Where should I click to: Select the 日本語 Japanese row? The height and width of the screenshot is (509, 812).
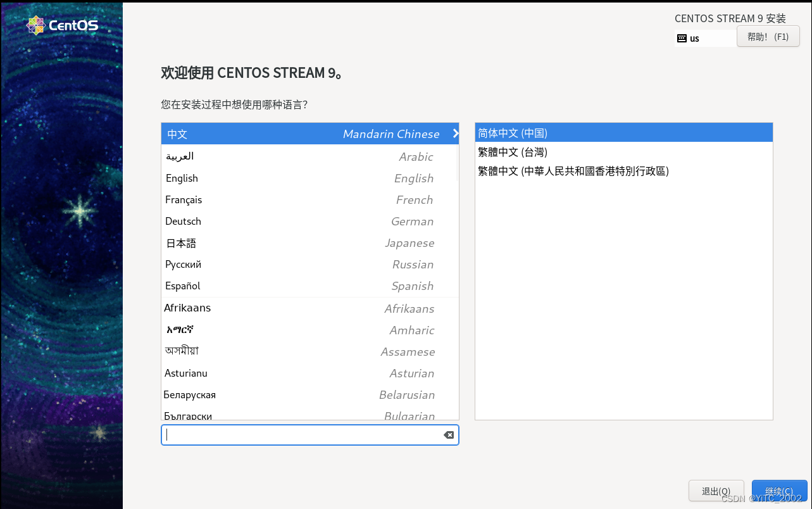[310, 242]
